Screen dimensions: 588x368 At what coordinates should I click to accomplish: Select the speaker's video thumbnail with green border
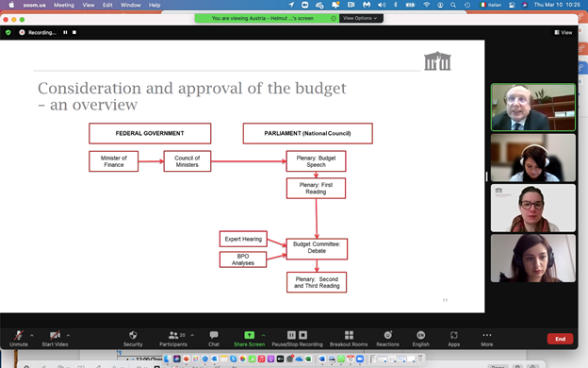coord(533,108)
